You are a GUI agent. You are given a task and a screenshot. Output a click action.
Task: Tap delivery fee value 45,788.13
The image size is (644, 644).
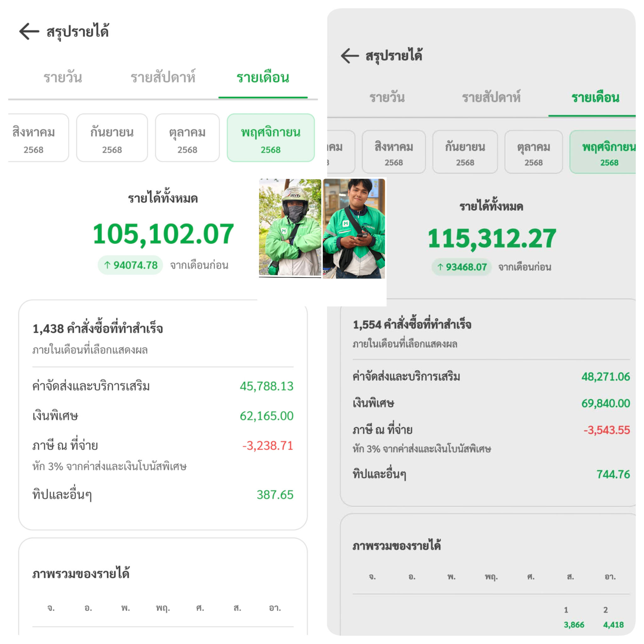267,386
